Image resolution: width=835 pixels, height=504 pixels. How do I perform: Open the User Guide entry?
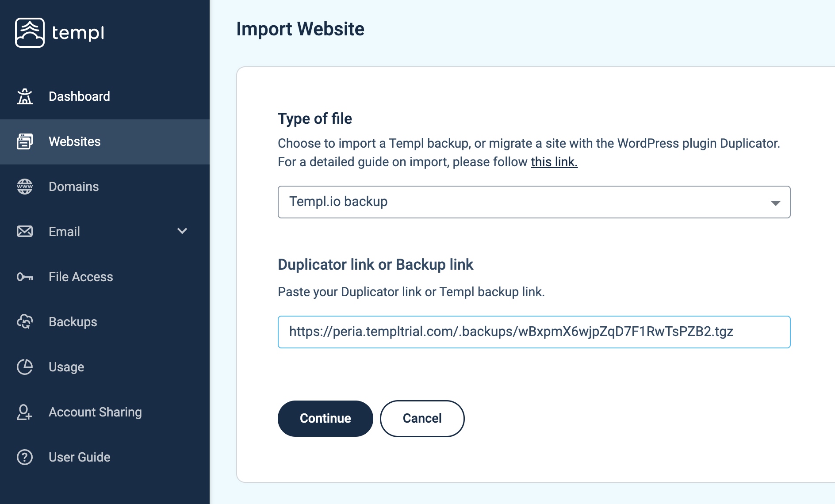click(x=105, y=457)
